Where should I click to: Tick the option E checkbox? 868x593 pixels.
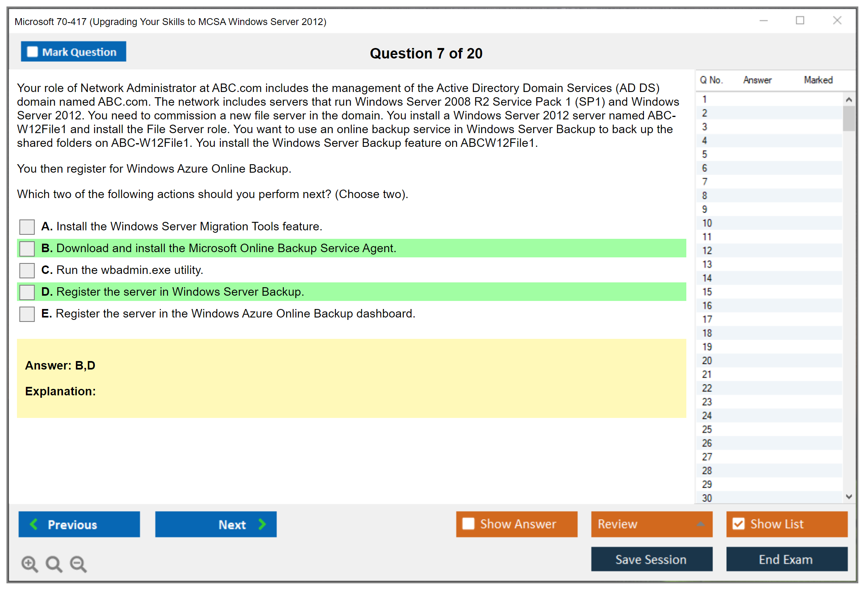27,314
